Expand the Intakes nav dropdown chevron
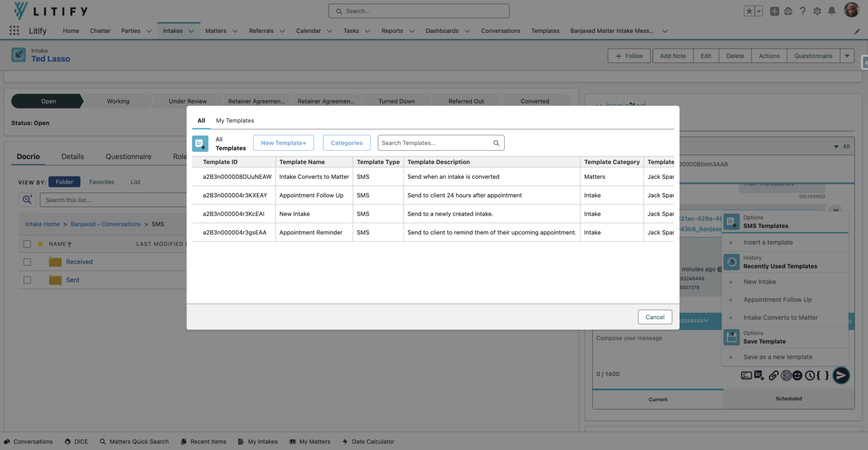 (191, 31)
